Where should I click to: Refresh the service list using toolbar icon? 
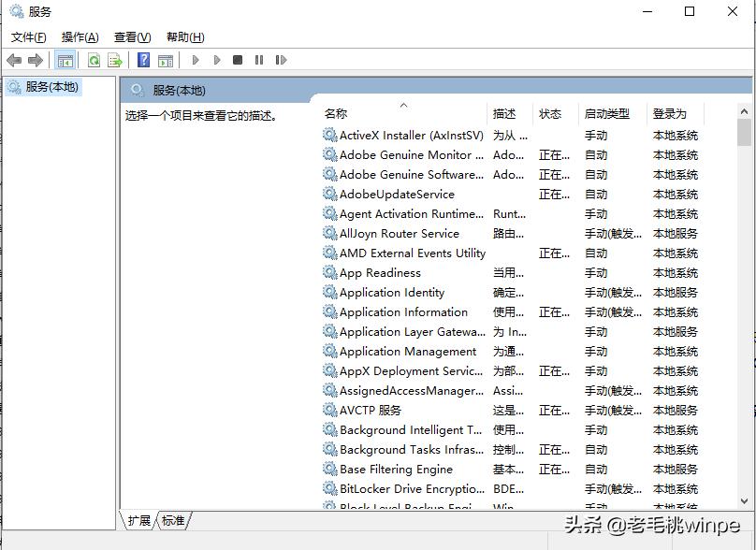click(94, 60)
